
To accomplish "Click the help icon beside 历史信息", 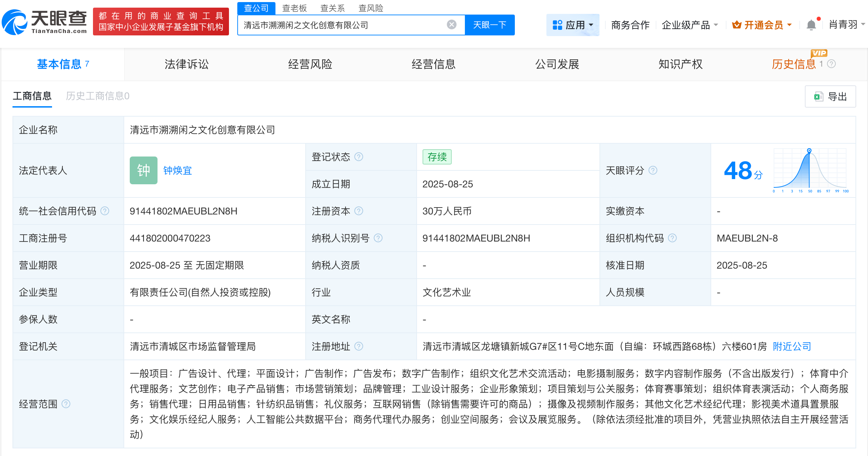I will [x=831, y=64].
